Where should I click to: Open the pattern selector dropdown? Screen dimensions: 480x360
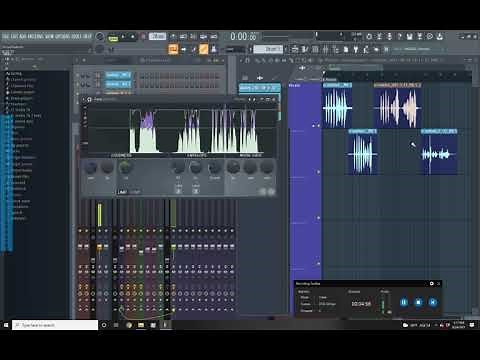tap(268, 49)
